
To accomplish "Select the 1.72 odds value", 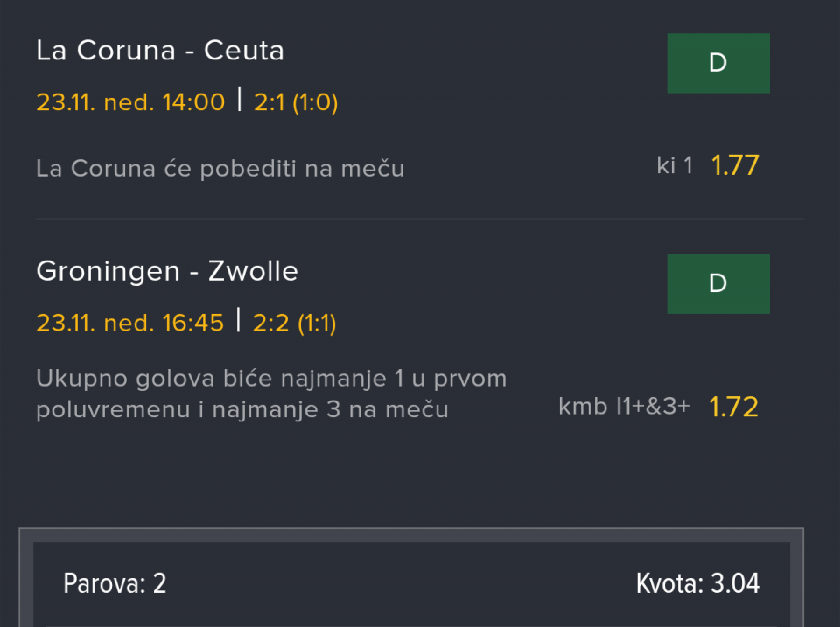I will (733, 407).
